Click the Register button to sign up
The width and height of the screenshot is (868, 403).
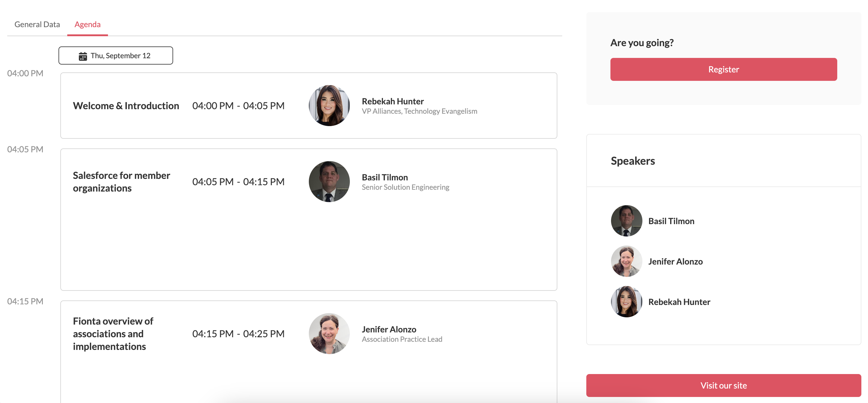(x=724, y=69)
